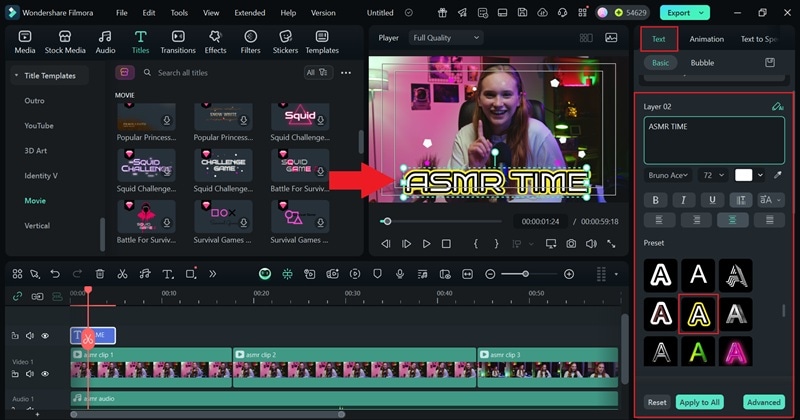This screenshot has height=420, width=800.
Task: Lock the title track
Action: point(15,336)
